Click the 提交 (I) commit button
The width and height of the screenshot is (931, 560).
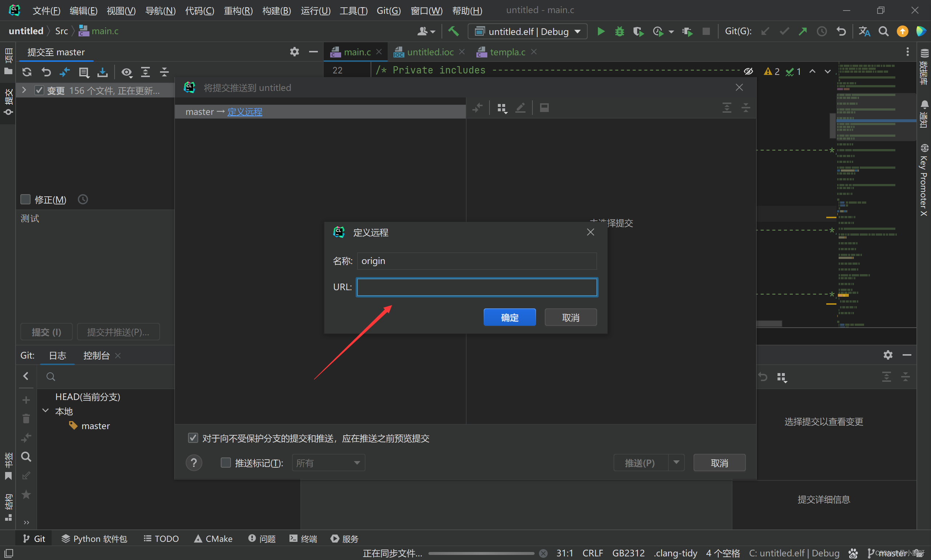click(47, 332)
